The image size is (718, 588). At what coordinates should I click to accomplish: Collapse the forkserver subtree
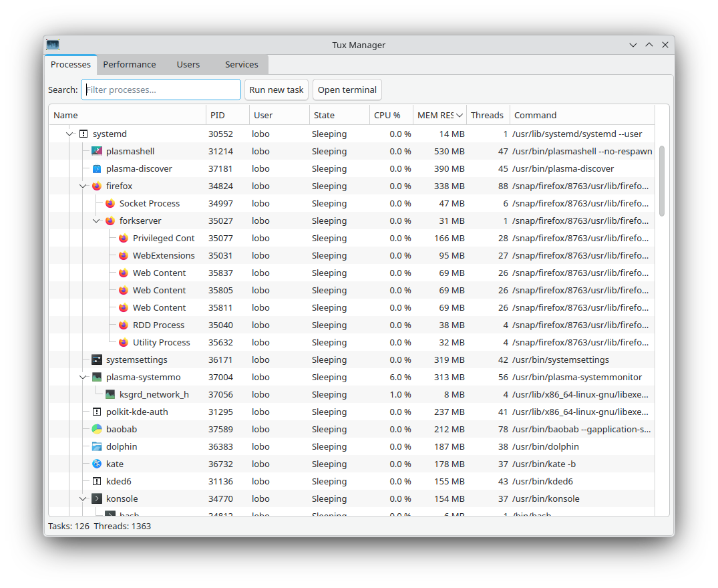click(x=96, y=221)
